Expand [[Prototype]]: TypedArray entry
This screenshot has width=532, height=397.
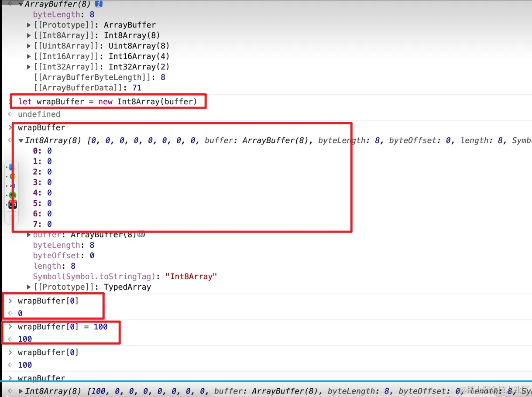[29, 287]
